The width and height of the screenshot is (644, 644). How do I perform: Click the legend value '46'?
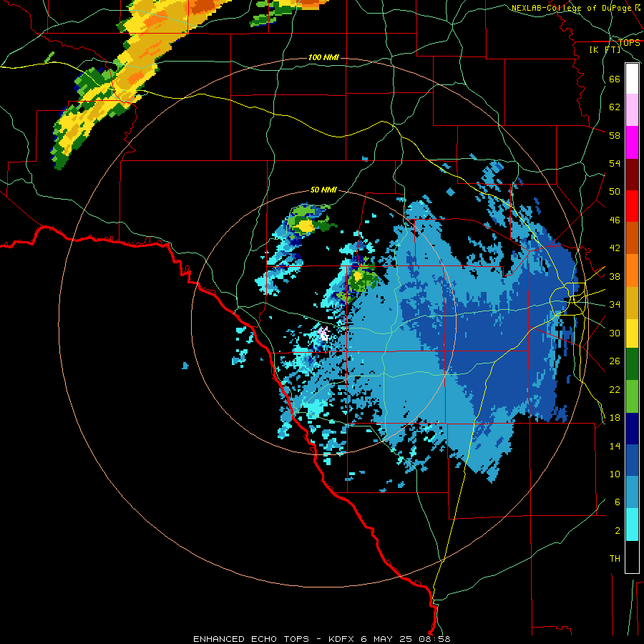point(615,220)
